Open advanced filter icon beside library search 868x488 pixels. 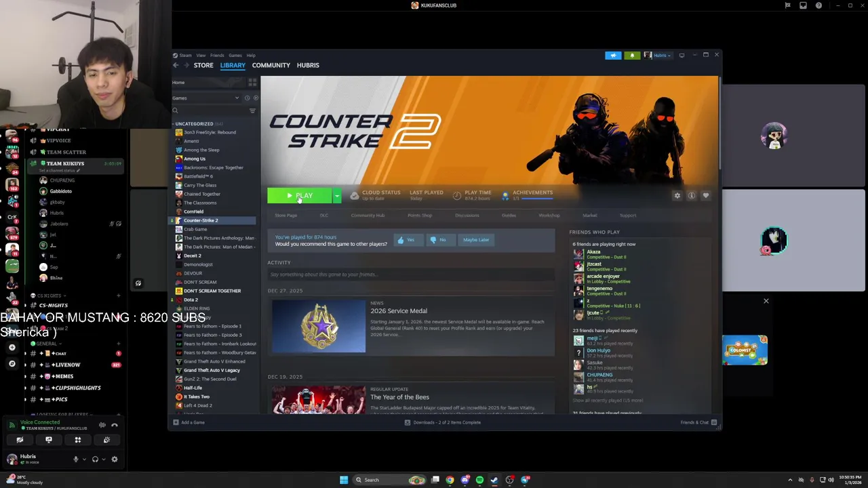click(252, 110)
